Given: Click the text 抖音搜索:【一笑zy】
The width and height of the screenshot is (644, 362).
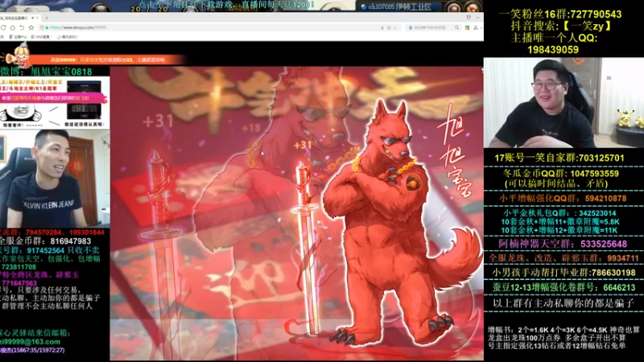Looking at the screenshot, I should click(561, 26).
